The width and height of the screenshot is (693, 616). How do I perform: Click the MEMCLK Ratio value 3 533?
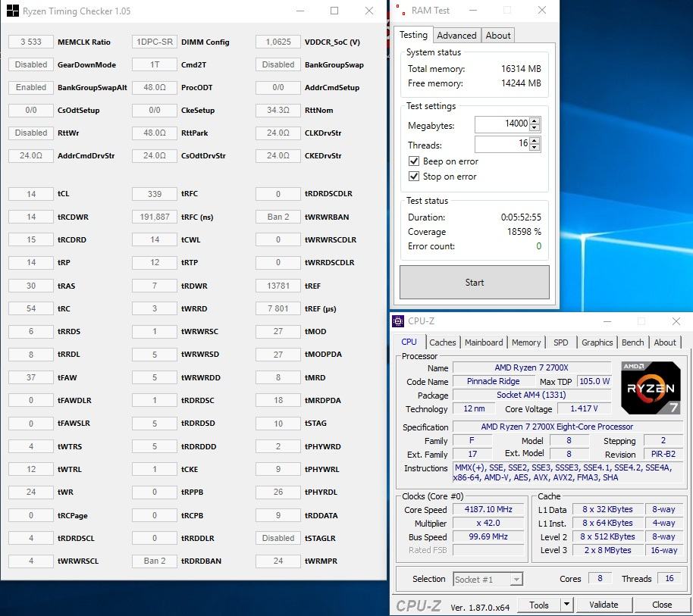click(x=31, y=42)
